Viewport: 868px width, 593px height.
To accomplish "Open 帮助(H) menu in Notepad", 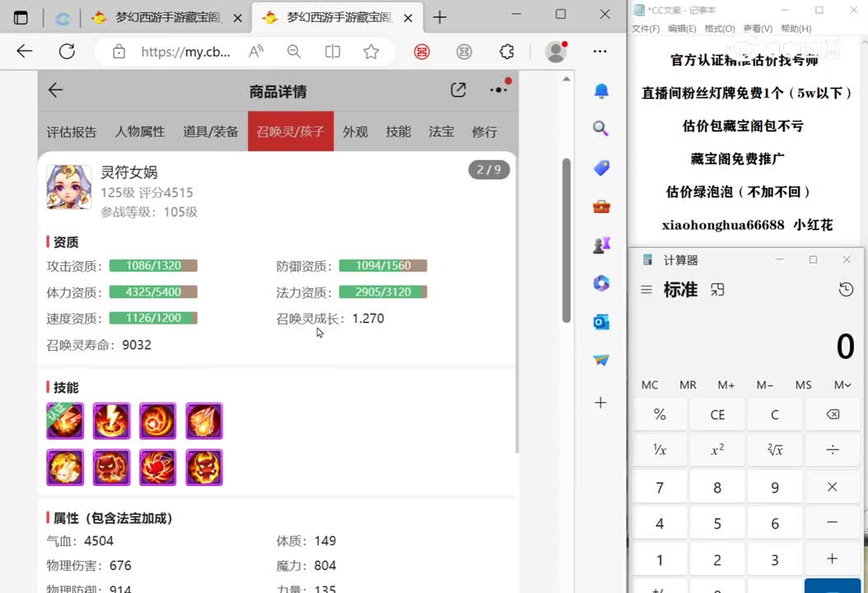I will pyautogui.click(x=796, y=29).
